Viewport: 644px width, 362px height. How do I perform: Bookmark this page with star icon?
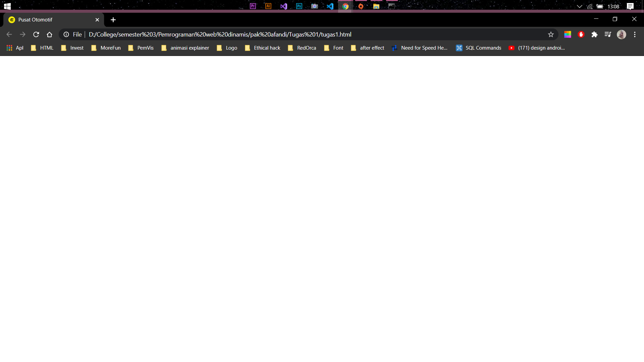(551, 35)
